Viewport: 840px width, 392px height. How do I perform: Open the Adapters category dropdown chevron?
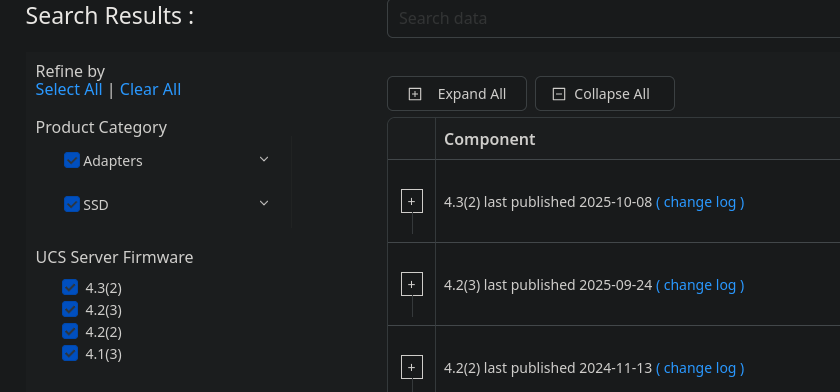pyautogui.click(x=264, y=159)
